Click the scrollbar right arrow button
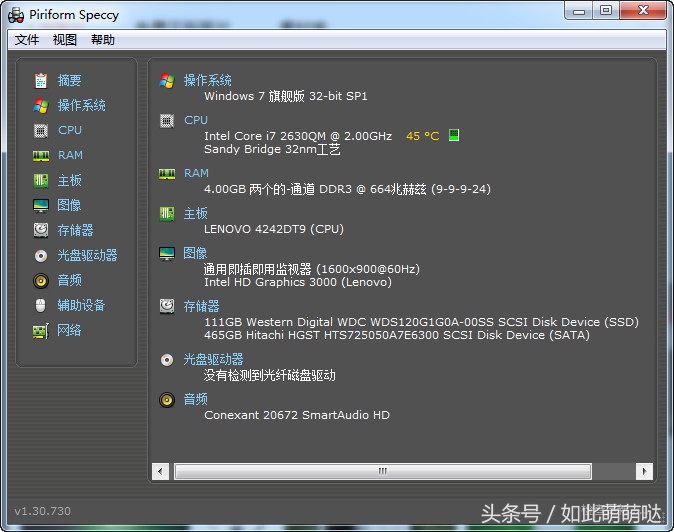This screenshot has height=532, width=674. coord(644,471)
